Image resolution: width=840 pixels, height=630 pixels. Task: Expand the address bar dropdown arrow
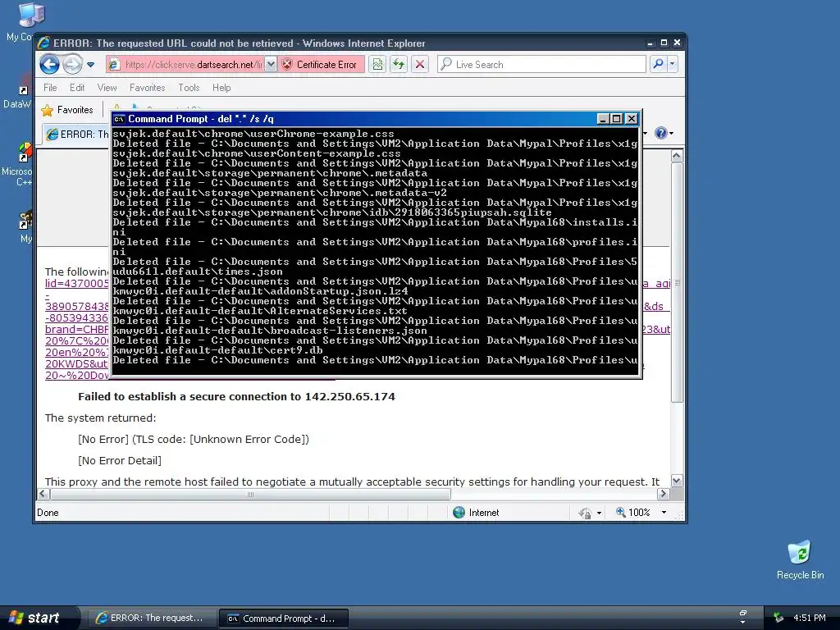coord(271,65)
